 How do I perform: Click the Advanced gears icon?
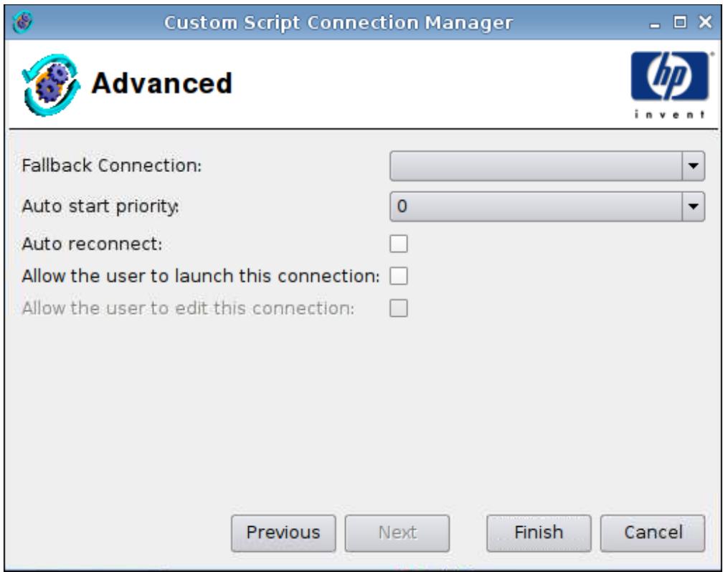coord(51,85)
